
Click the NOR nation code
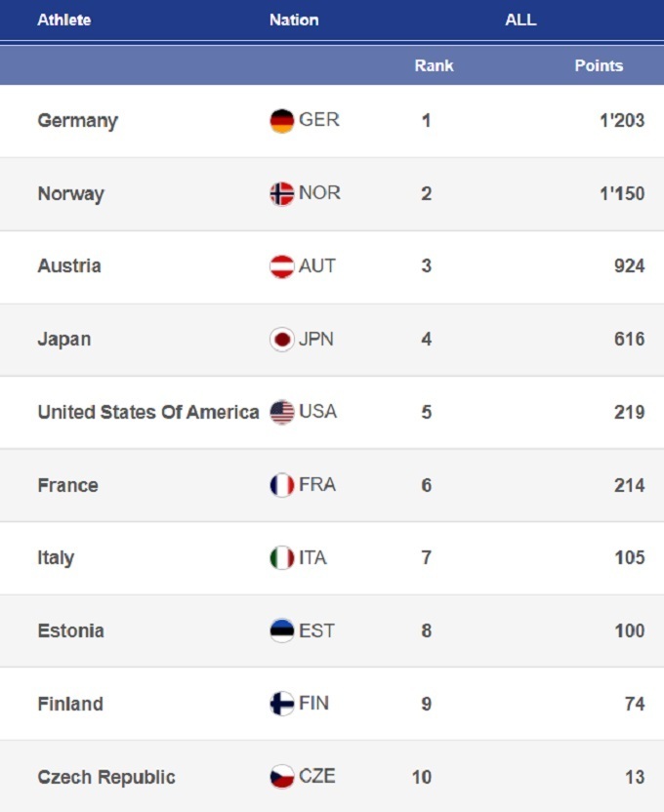click(319, 193)
